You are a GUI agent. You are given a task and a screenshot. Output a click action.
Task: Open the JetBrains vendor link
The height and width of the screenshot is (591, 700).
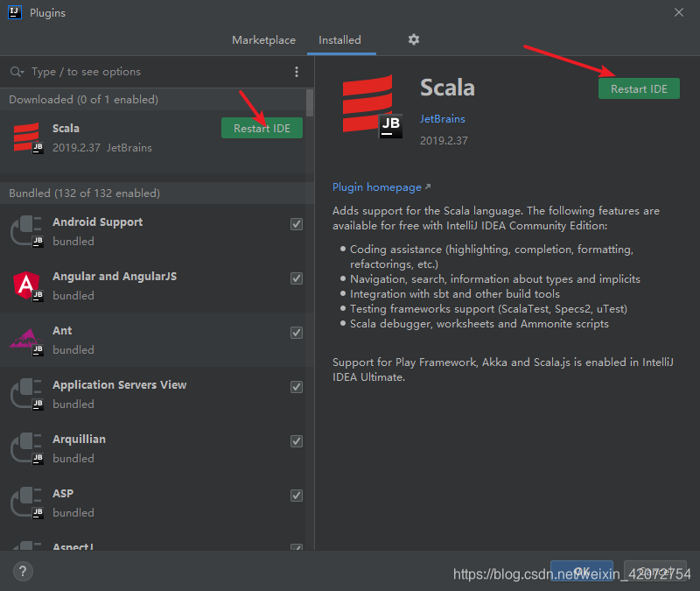(443, 119)
